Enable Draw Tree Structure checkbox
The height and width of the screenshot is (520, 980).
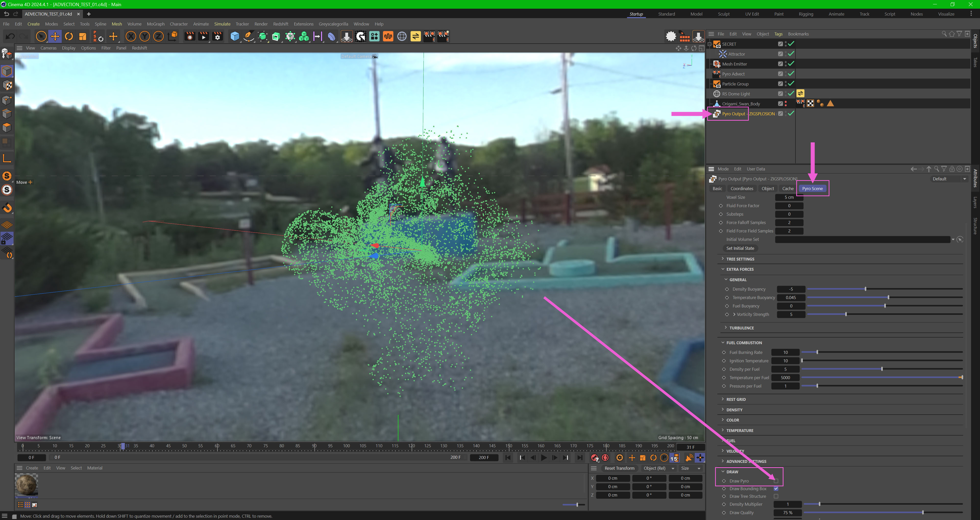[x=776, y=497]
